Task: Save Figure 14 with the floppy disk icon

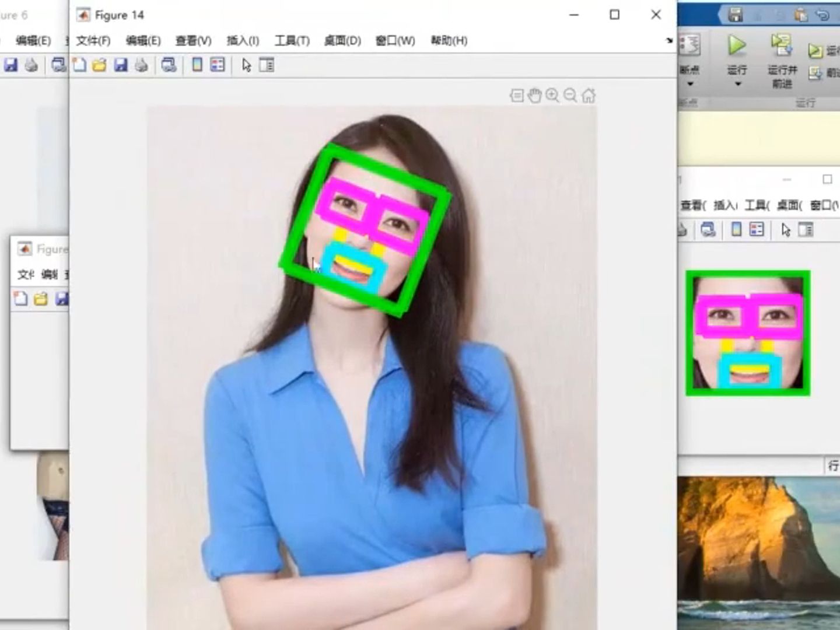Action: click(x=120, y=65)
